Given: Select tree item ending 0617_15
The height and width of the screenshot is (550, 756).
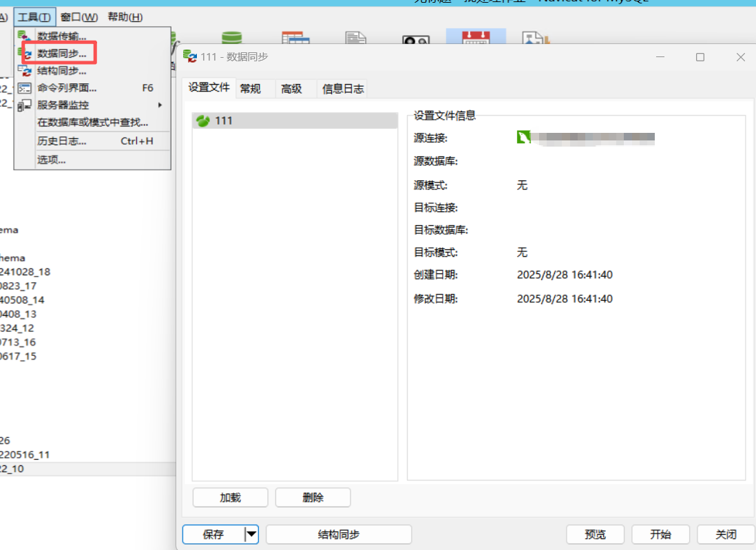Looking at the screenshot, I should point(19,356).
